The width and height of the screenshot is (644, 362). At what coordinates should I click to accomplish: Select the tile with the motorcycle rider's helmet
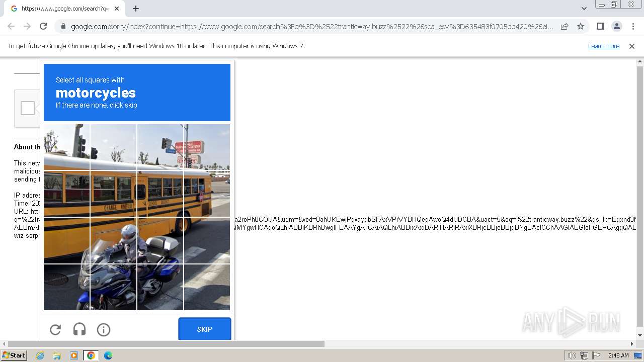[113, 240]
